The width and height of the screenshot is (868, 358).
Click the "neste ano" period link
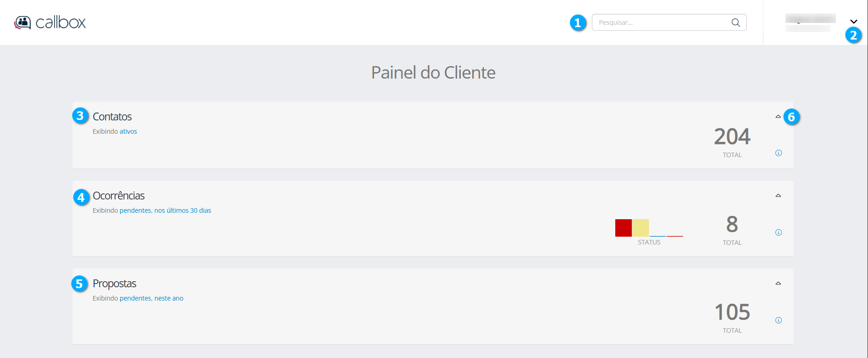point(169,298)
